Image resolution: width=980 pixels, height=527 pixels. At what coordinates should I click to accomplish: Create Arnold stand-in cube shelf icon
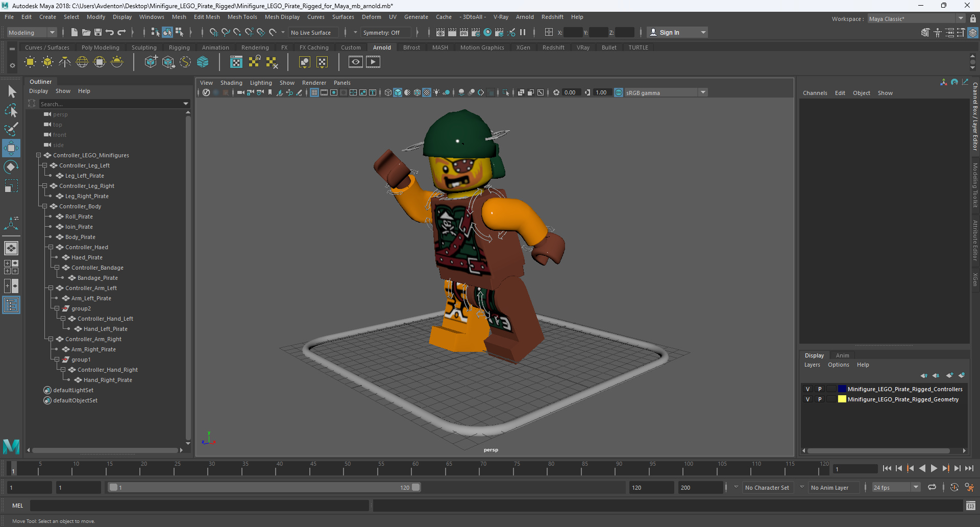[151, 62]
